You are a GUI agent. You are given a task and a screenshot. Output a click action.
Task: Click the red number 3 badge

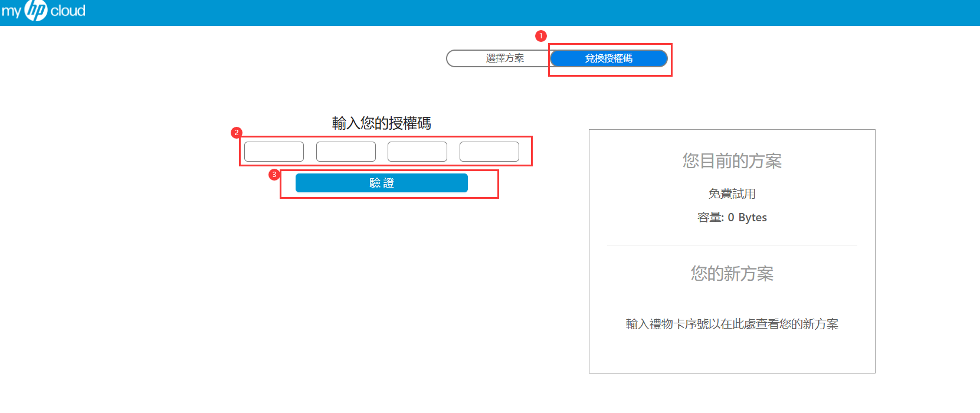[274, 175]
